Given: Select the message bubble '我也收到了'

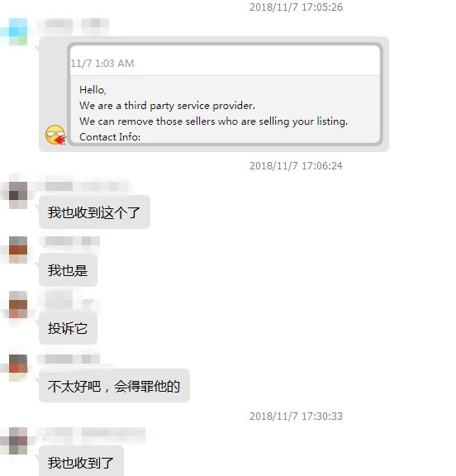Looking at the screenshot, I should point(81,461).
